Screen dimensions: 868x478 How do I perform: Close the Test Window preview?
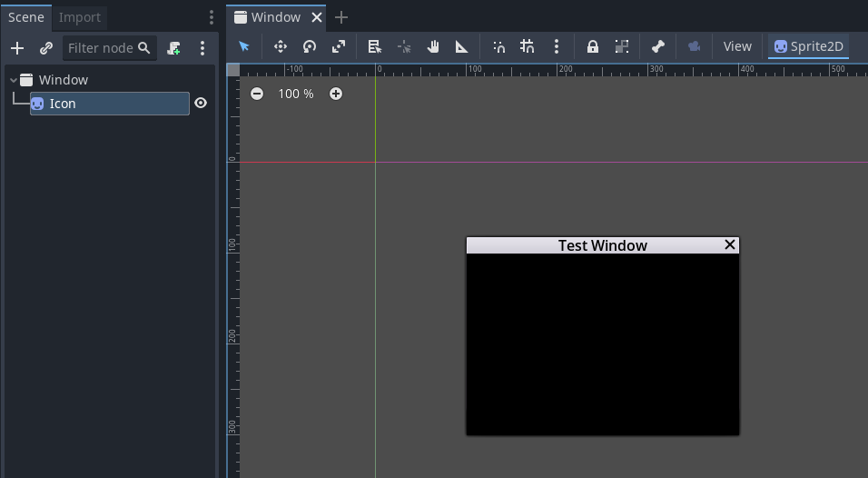tap(730, 244)
